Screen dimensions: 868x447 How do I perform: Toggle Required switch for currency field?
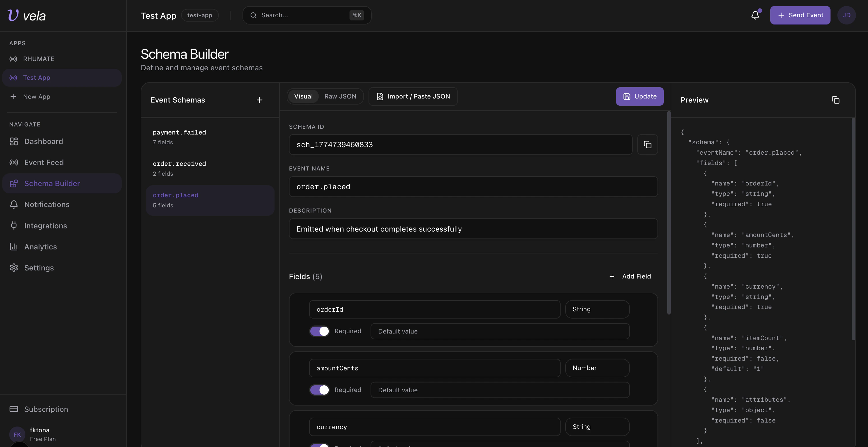coord(319,445)
